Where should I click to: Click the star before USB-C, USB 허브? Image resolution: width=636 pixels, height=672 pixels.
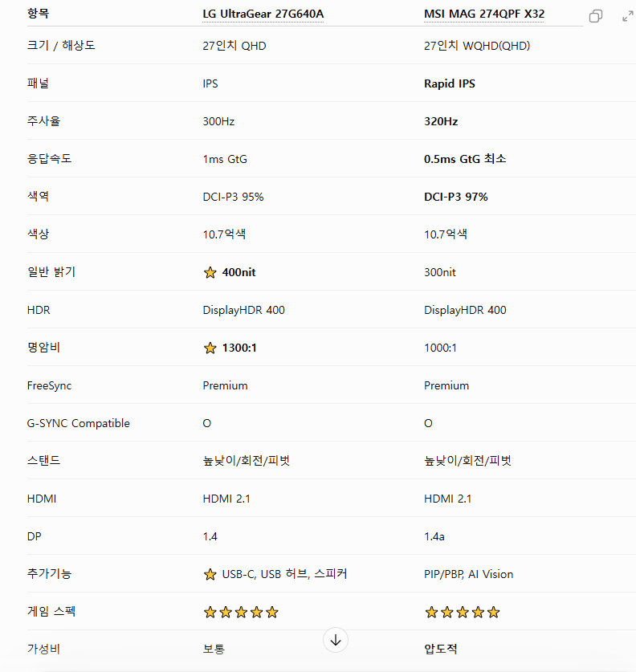[x=210, y=574]
